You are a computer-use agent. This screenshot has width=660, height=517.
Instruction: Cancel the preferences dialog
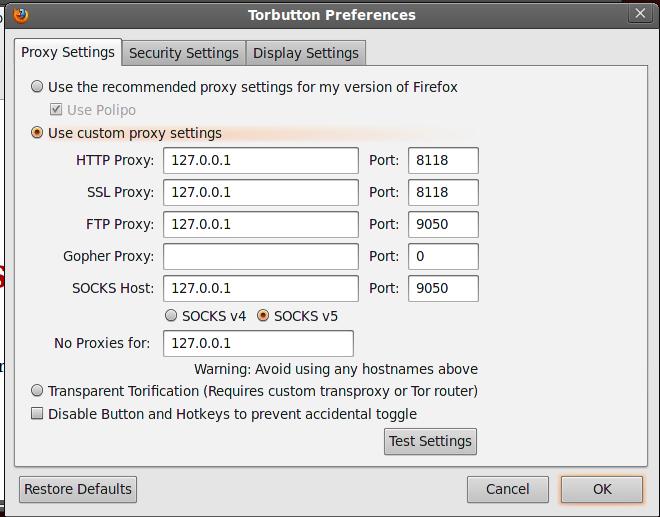pos(507,489)
